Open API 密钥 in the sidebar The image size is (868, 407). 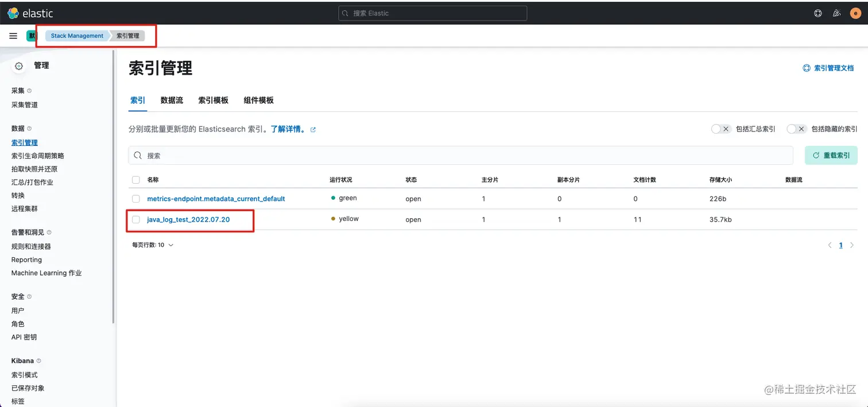click(x=24, y=338)
